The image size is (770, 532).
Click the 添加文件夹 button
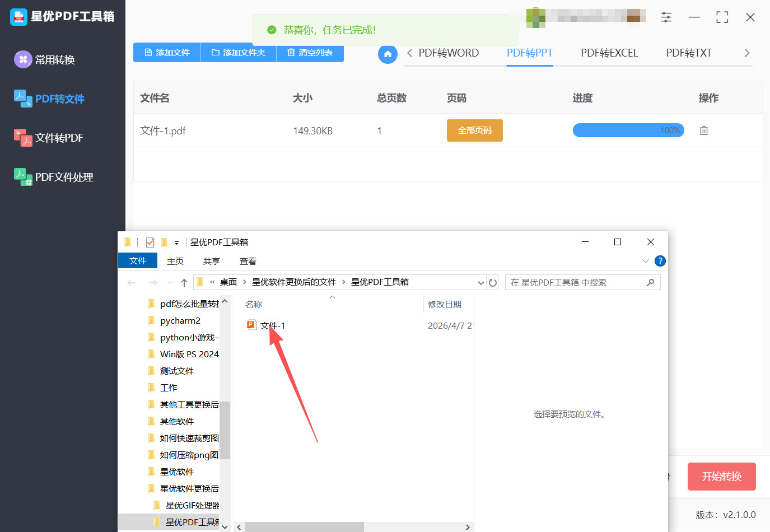pyautogui.click(x=239, y=53)
